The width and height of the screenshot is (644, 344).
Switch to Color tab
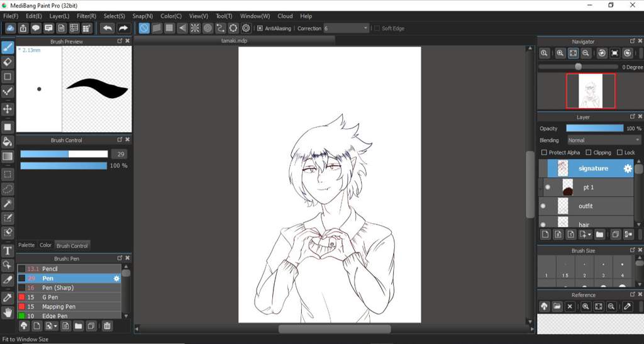pyautogui.click(x=45, y=245)
